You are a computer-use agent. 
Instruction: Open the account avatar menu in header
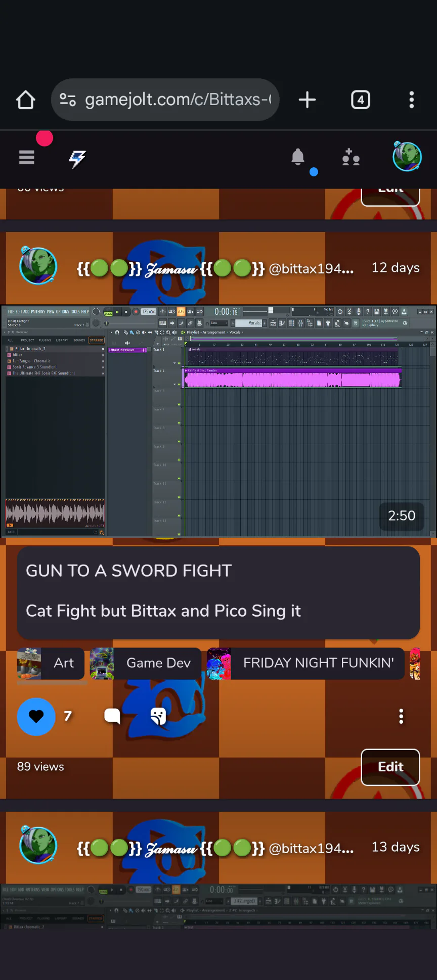click(407, 157)
